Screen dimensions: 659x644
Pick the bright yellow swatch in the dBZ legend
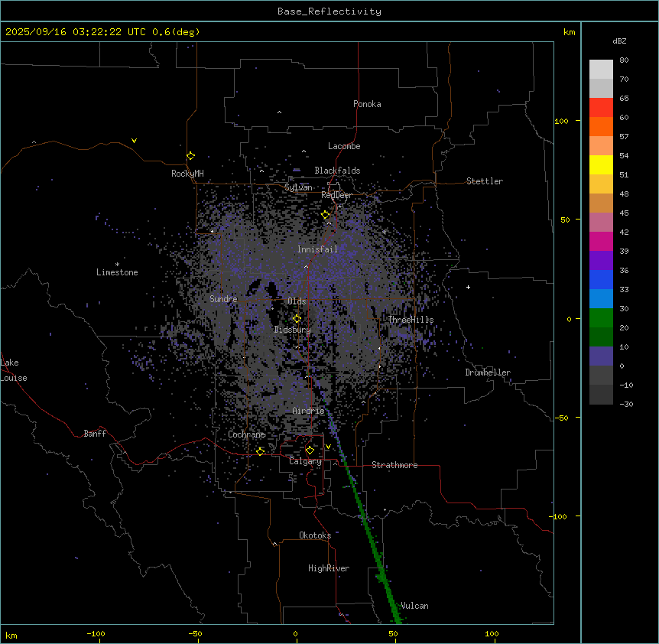(601, 164)
